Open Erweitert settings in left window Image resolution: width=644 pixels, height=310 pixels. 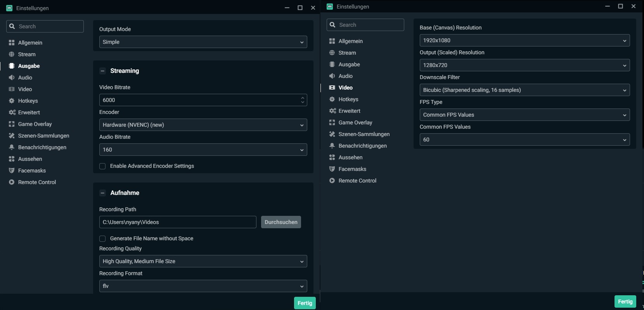click(x=29, y=112)
